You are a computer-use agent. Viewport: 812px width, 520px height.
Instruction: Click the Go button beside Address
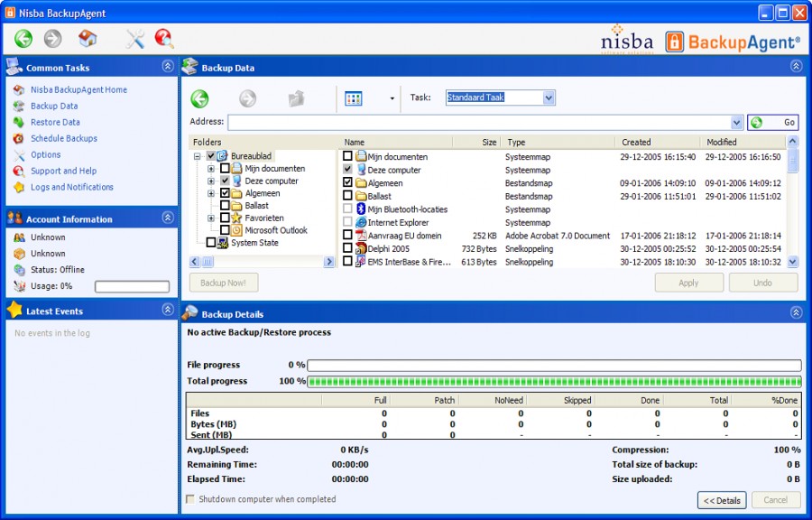pyautogui.click(x=772, y=123)
